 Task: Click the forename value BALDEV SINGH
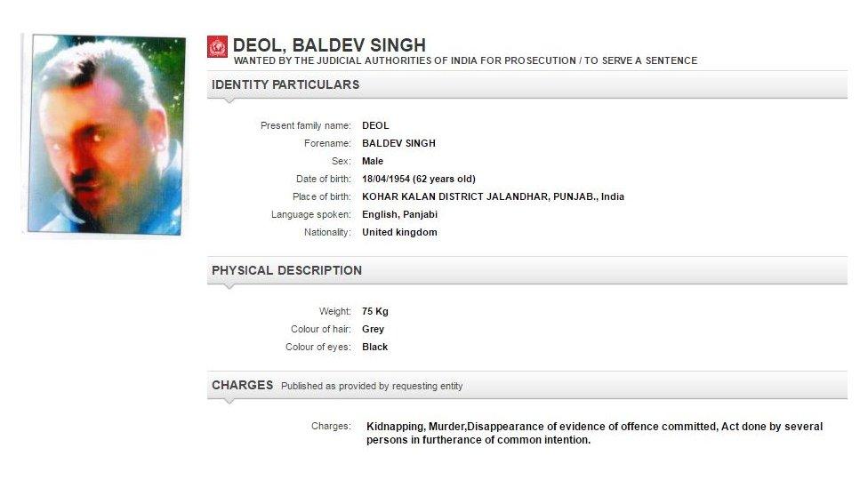point(398,143)
